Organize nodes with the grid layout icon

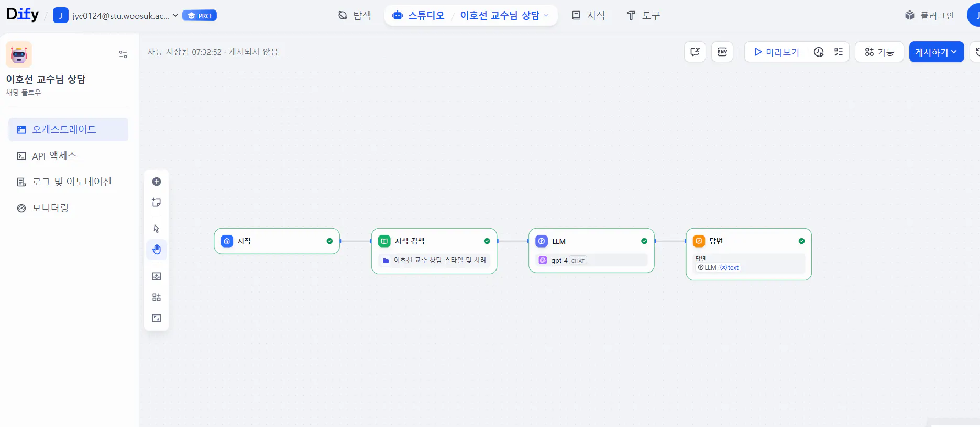click(157, 297)
